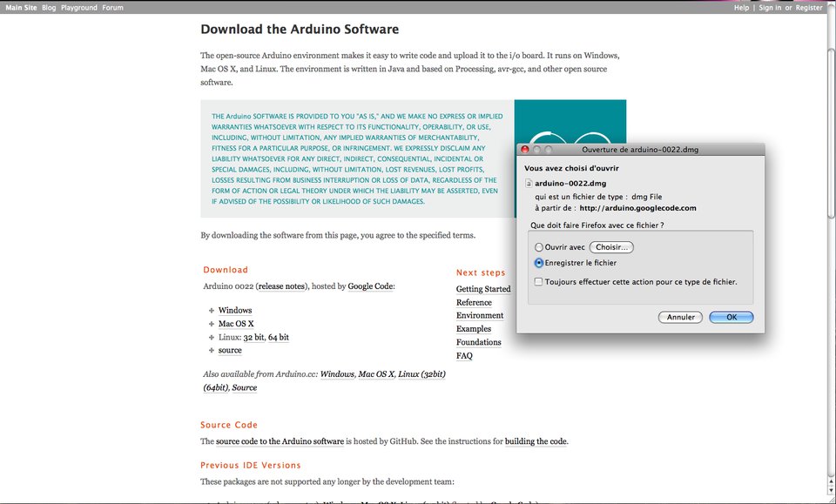The image size is (836, 504).
Task: Open the FAQ page link
Action: [464, 355]
